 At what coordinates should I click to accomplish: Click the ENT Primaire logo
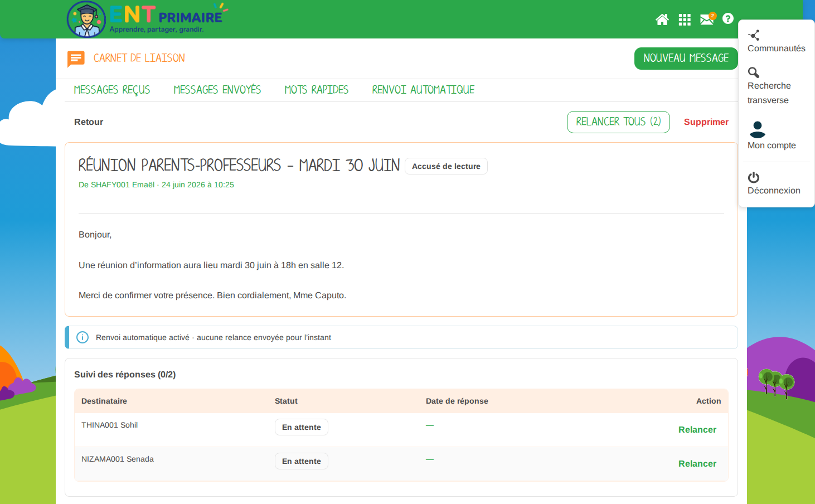146,20
